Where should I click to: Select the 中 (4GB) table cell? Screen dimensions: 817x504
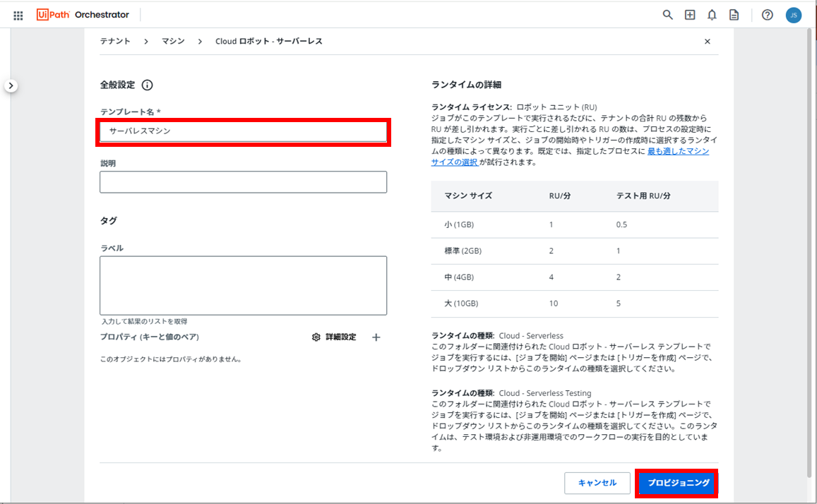coord(459,277)
